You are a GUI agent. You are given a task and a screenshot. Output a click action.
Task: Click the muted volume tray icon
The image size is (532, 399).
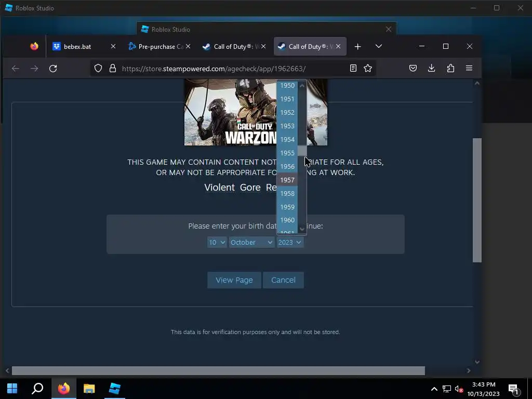(459, 389)
